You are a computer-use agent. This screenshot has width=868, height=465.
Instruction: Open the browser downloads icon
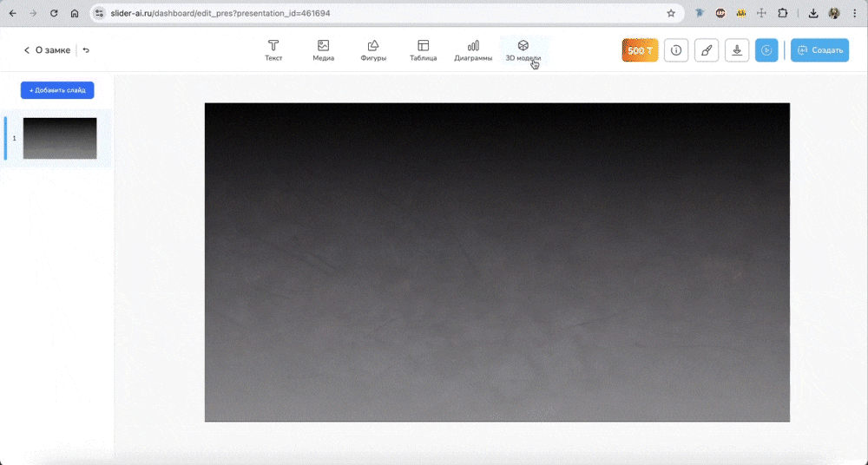[x=813, y=13]
